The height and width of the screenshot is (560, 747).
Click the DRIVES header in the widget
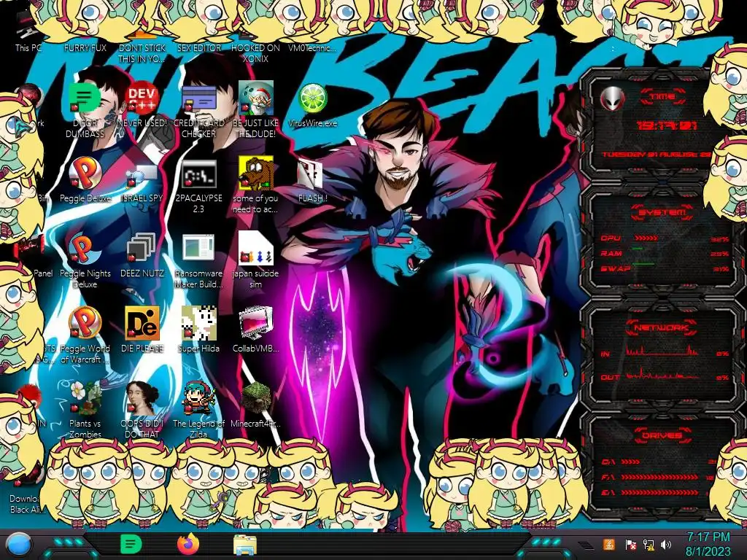click(x=662, y=435)
